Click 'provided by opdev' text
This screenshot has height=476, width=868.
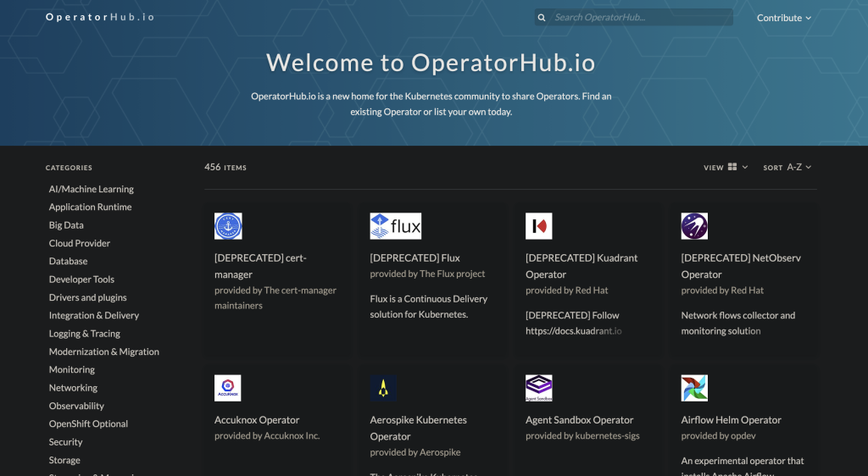[718, 435]
